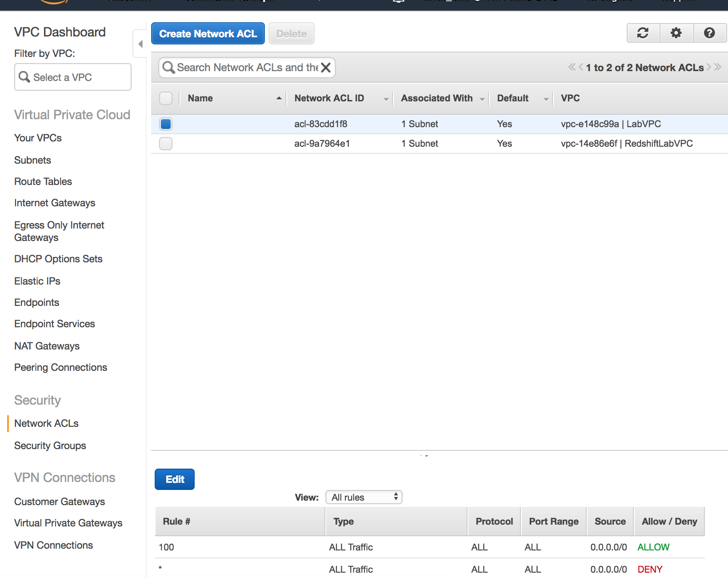
Task: Go to last page of Network ACLs
Action: 718,67
